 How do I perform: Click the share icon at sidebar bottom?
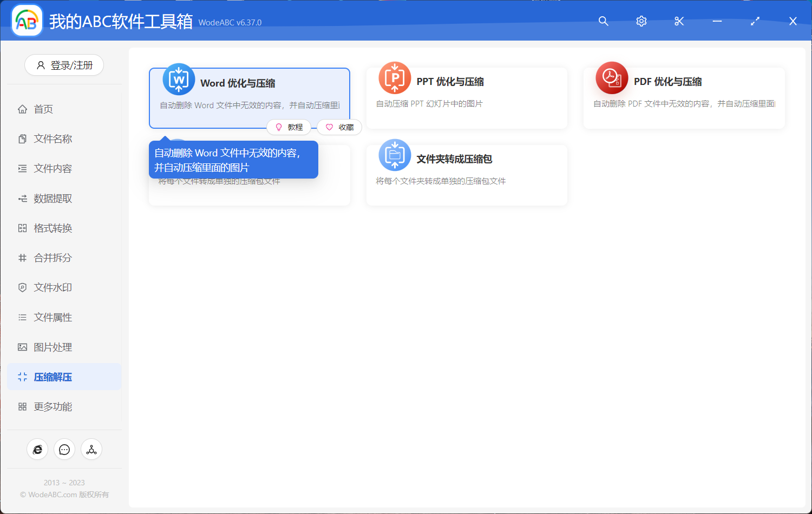91,449
